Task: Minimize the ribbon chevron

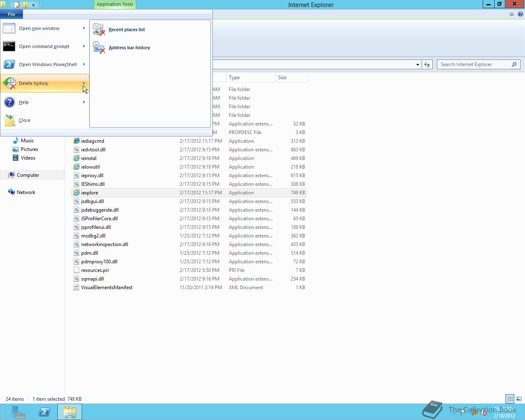Action: tap(511, 14)
